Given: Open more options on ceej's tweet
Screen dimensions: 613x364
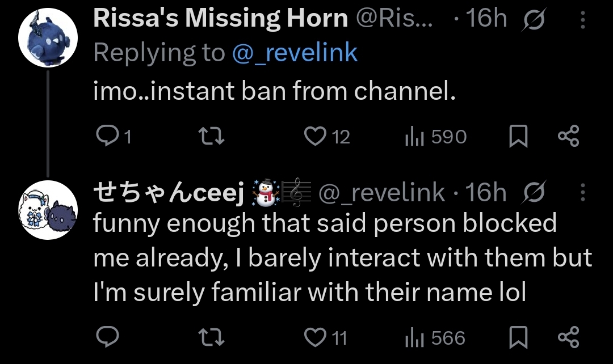Looking at the screenshot, I should point(583,194).
